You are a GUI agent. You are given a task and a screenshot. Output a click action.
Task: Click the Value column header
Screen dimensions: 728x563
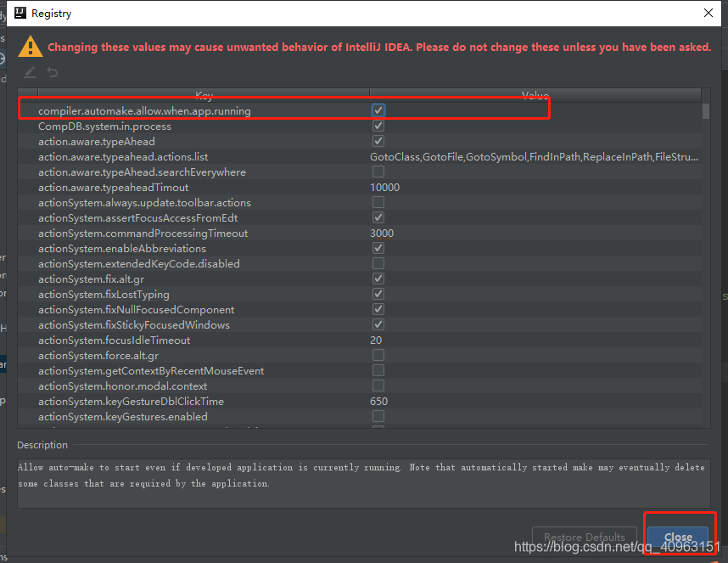tap(535, 95)
